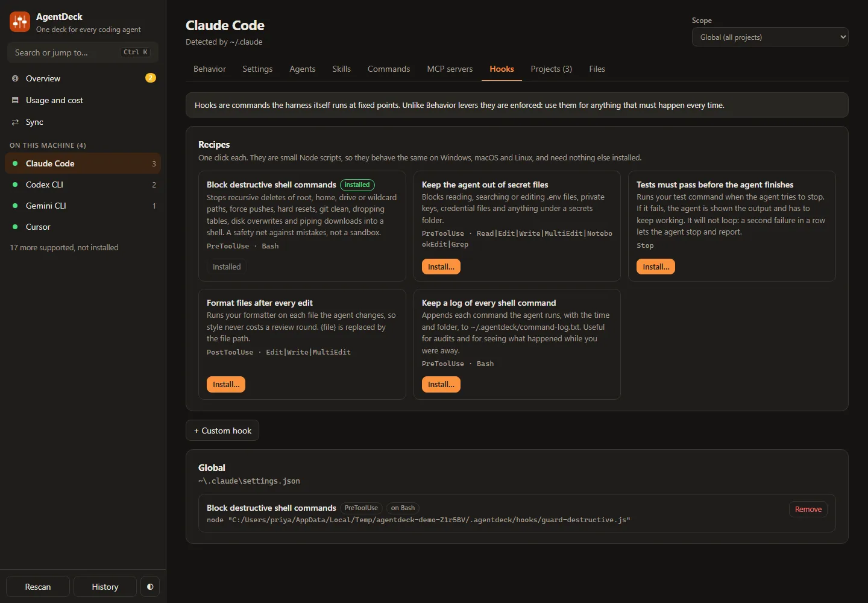Open the Agents tab
The image size is (868, 603).
pos(302,69)
